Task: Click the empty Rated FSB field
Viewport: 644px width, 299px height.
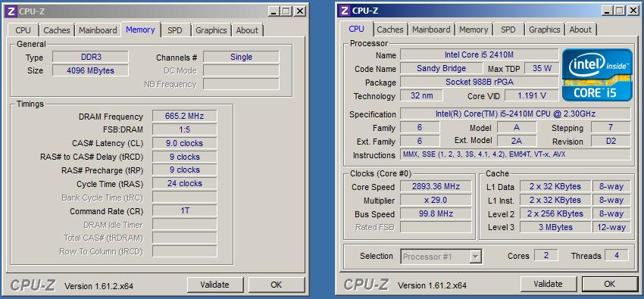Action: 436,227
